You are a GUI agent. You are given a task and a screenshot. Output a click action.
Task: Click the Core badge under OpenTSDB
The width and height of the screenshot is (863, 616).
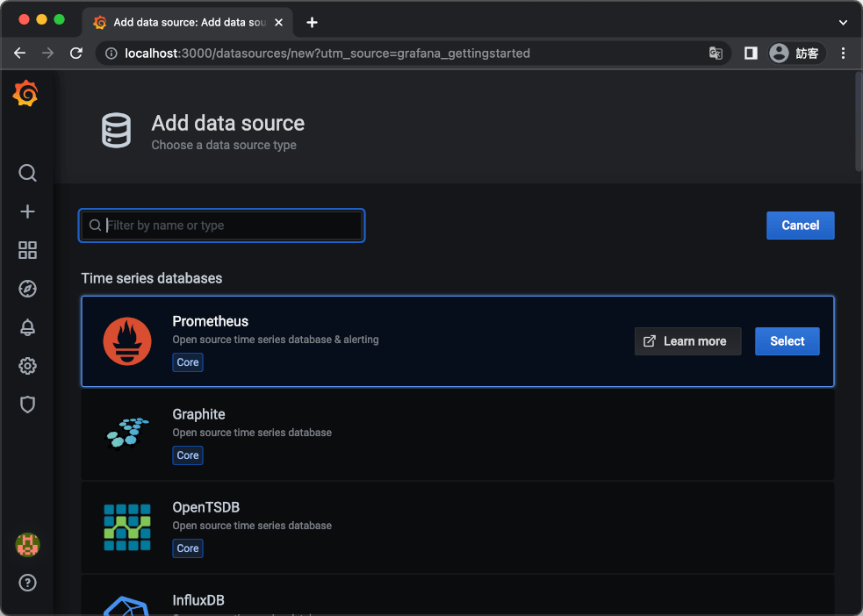188,548
